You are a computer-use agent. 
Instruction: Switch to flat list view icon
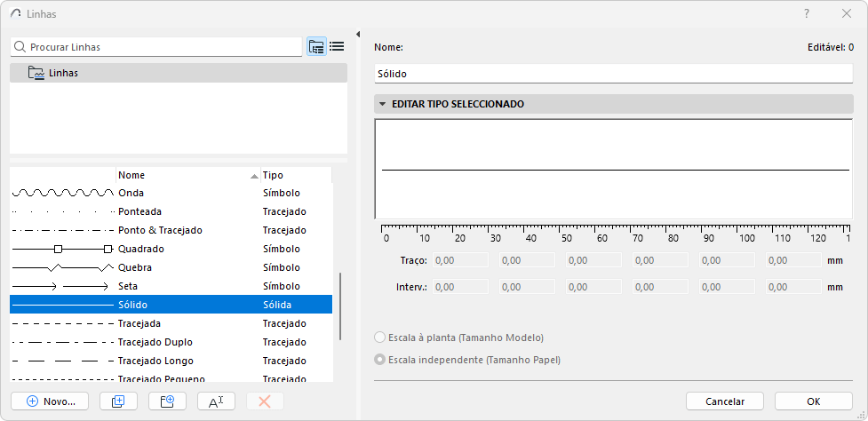[x=337, y=46]
